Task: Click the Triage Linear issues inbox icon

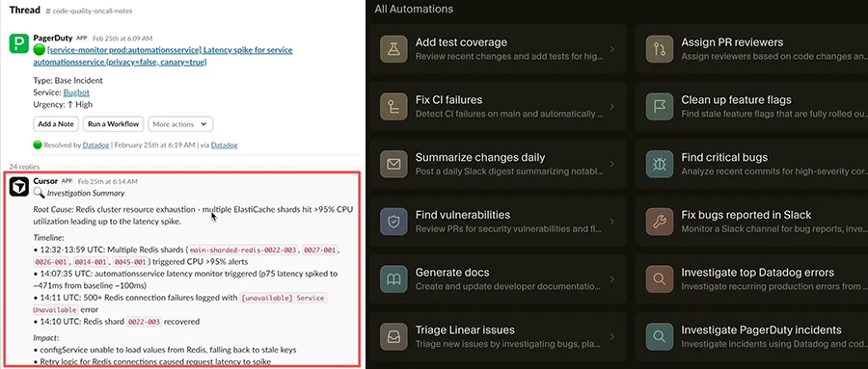Action: click(x=393, y=336)
